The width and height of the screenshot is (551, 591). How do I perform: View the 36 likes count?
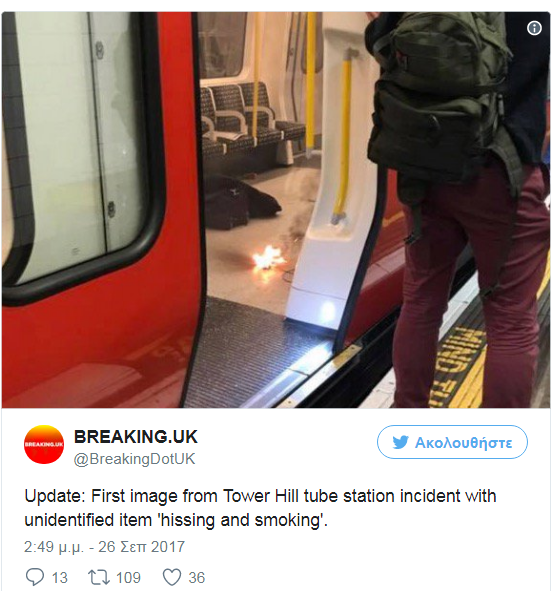tap(197, 577)
